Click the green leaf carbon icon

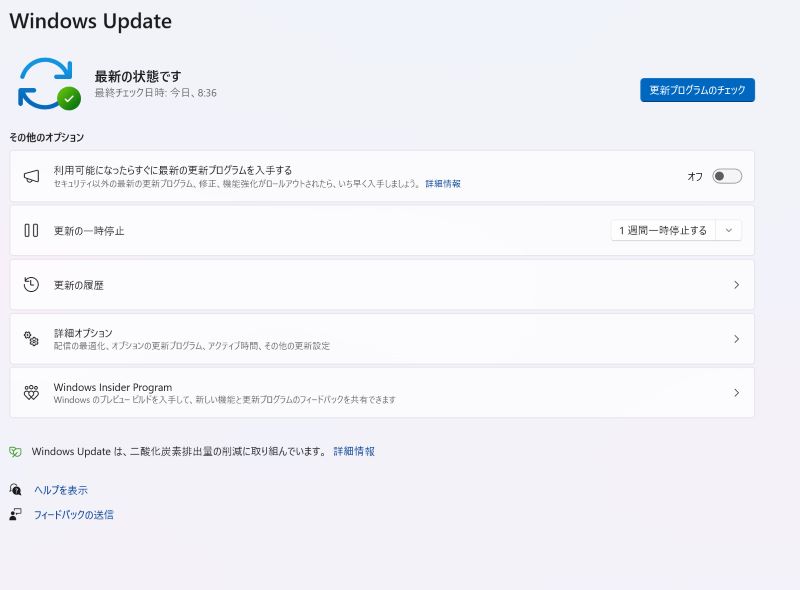(x=15, y=452)
